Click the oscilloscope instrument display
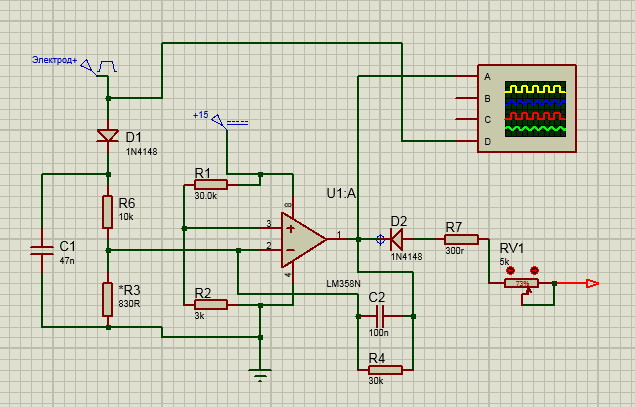This screenshot has width=635, height=407. tap(537, 108)
